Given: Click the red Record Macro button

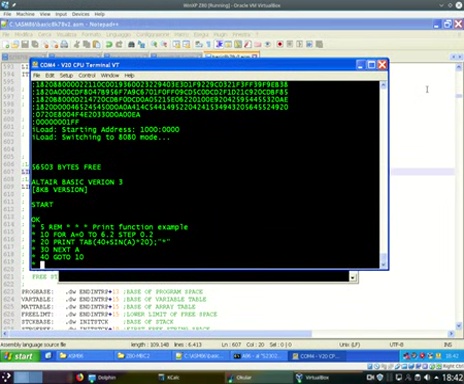Looking at the screenshot, I should (280, 44).
